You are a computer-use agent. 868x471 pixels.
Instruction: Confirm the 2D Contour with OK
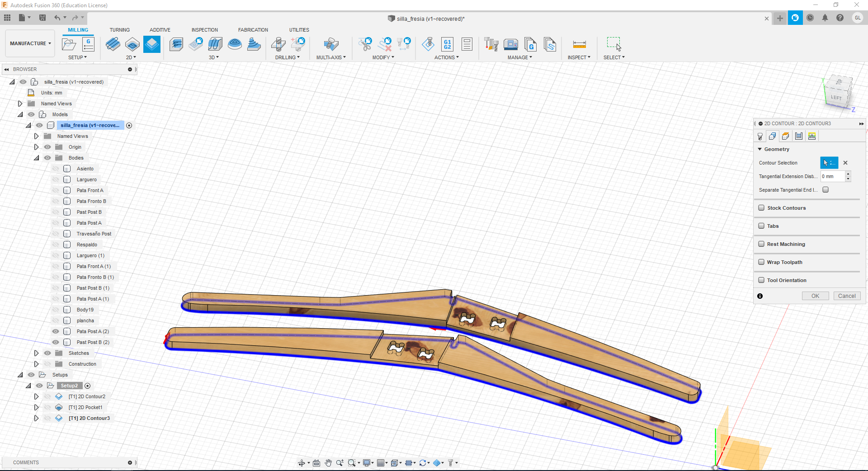(x=815, y=296)
